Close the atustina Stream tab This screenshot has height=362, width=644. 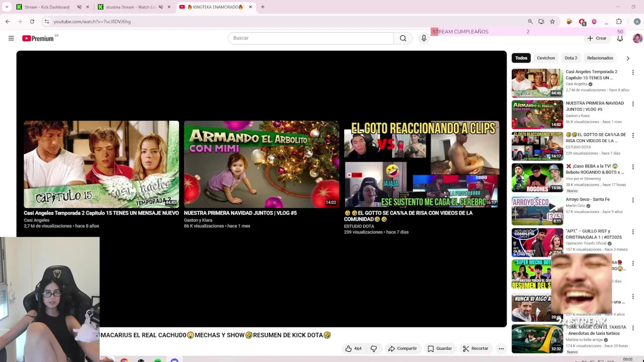coord(169,7)
